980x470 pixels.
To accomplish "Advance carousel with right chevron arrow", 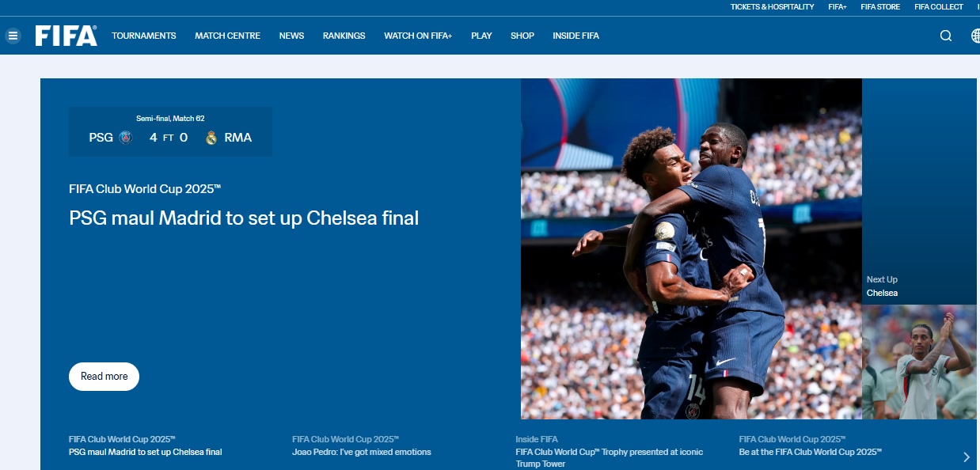I will coord(967,457).
